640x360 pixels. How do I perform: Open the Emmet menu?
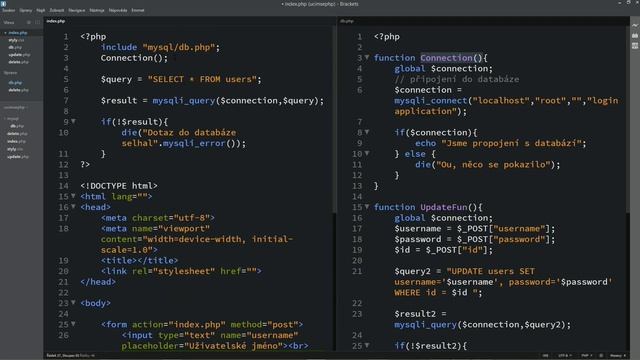pos(138,10)
